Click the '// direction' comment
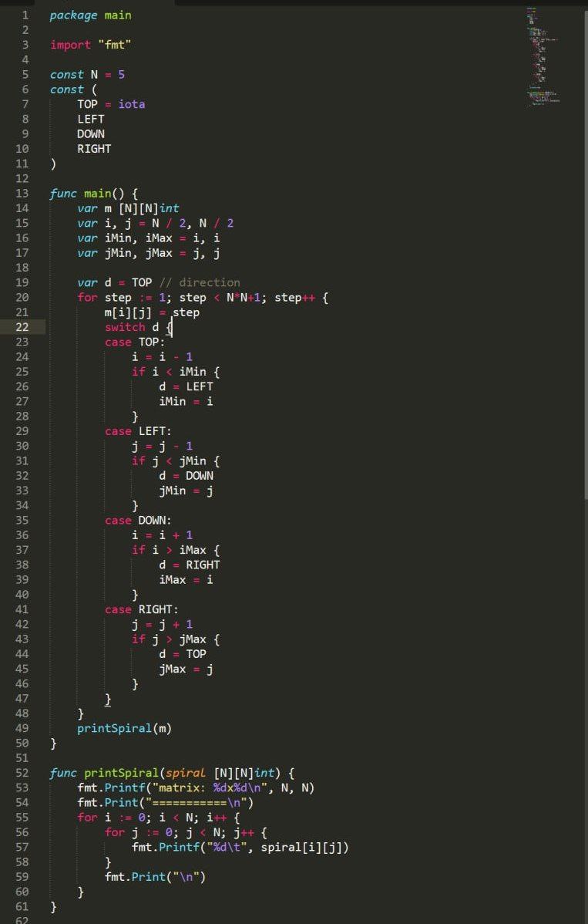Screen dimensions: 588x924 point(200,282)
